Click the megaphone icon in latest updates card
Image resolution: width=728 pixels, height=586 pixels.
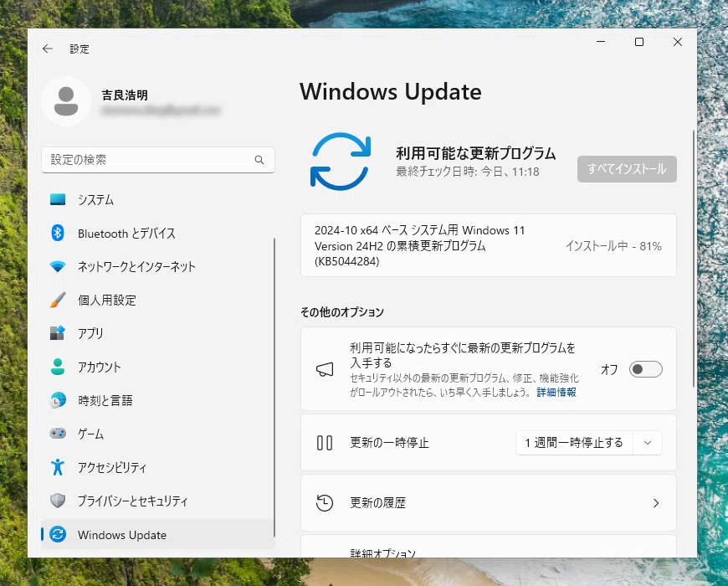325,370
